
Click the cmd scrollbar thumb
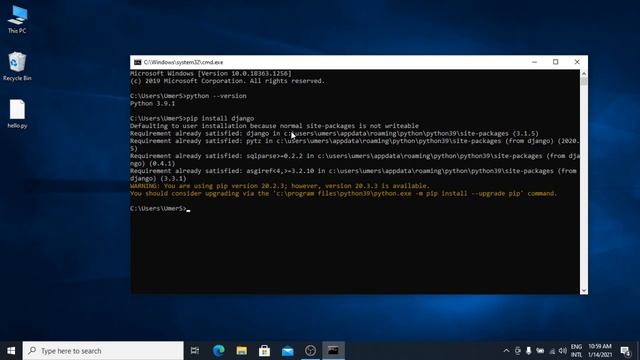pyautogui.click(x=584, y=81)
